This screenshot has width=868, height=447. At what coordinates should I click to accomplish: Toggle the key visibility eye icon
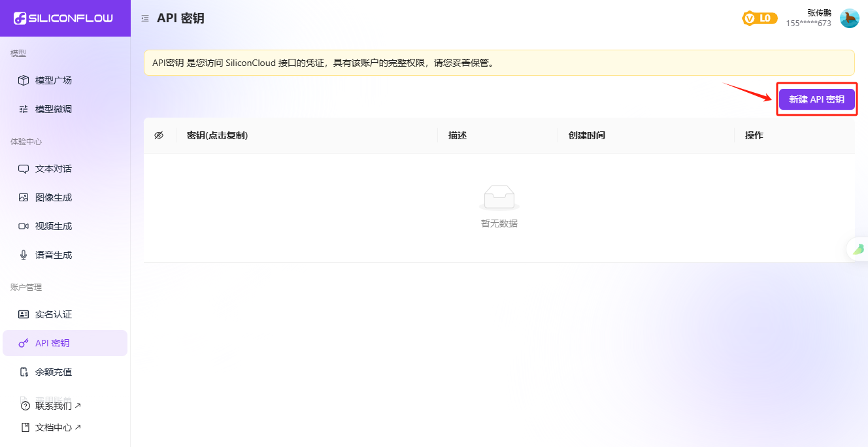tap(158, 135)
